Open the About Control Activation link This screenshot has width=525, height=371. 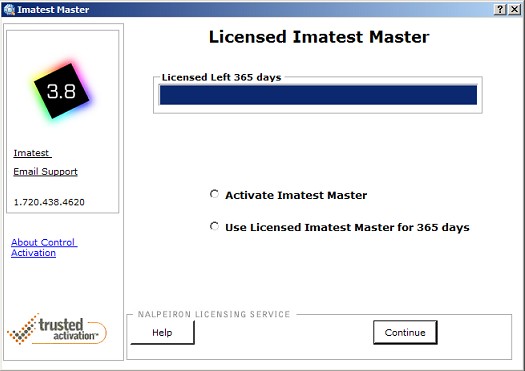(44, 247)
